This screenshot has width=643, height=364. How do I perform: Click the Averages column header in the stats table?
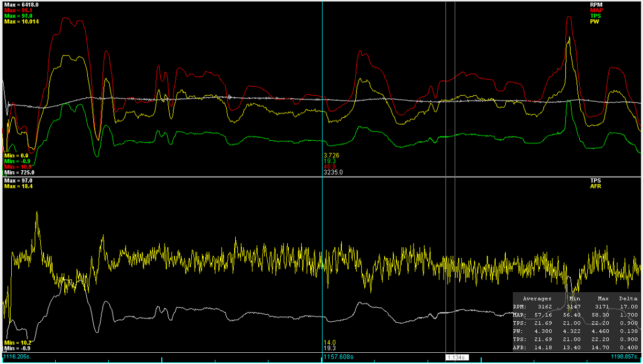click(x=537, y=298)
